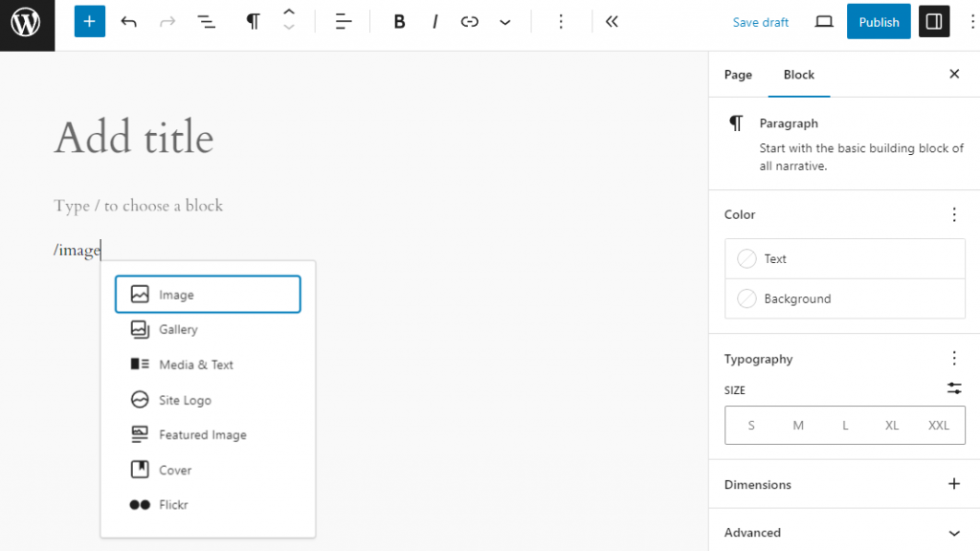Open the post preview device picker
Viewport: 980px width, 551px height.
[823, 21]
